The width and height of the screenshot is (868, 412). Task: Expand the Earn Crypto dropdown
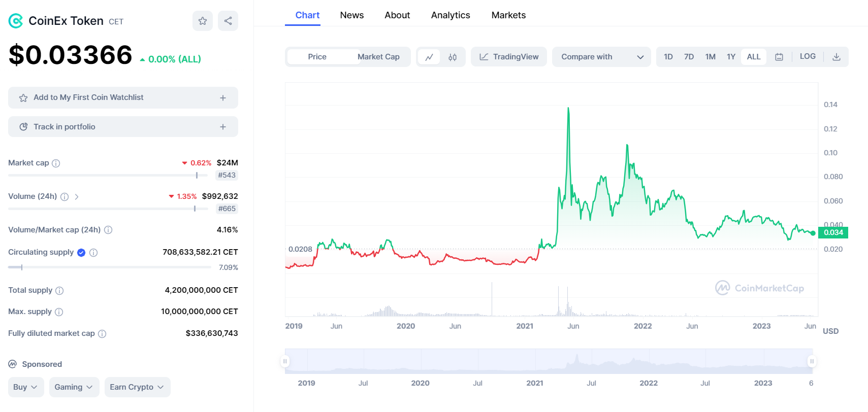(x=138, y=387)
